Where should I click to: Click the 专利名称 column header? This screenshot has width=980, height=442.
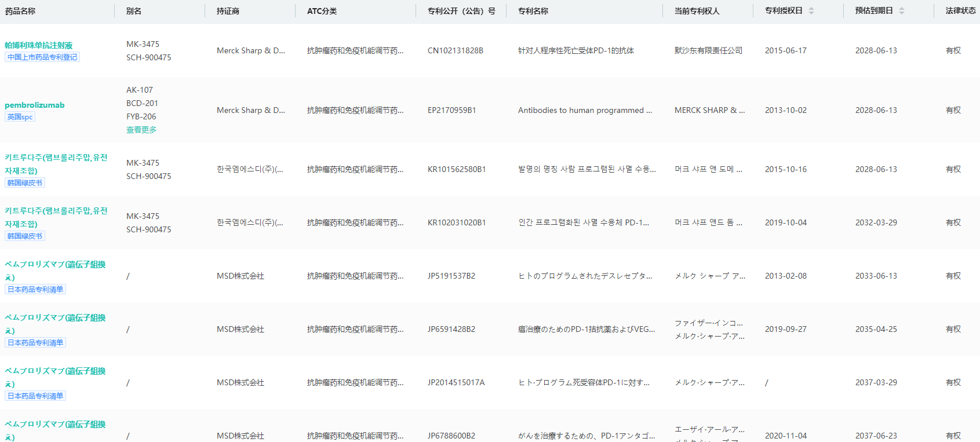(533, 11)
